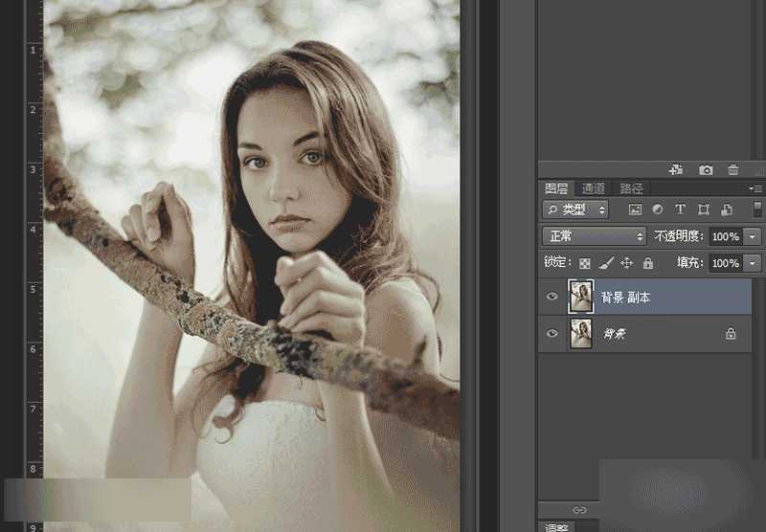Click the link layers icon
Viewport: 766px width, 532px height.
click(579, 510)
